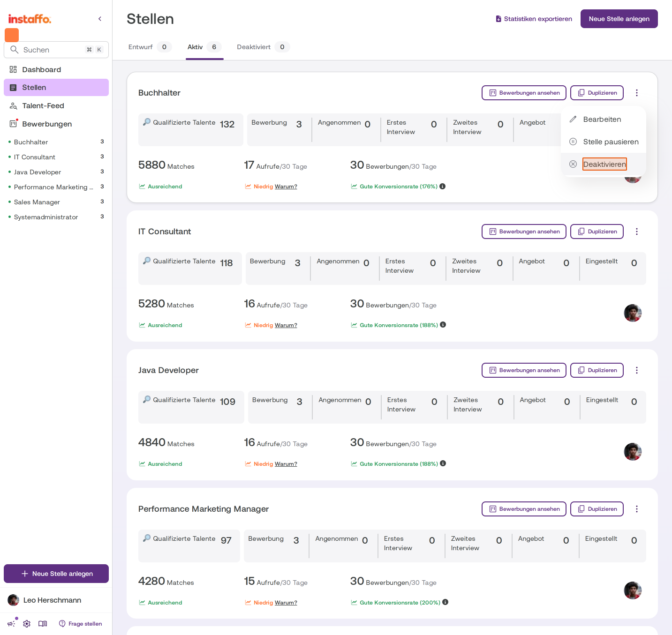Click Neue Stelle anlegen in the header
The width and height of the screenshot is (672, 635).
[619, 19]
